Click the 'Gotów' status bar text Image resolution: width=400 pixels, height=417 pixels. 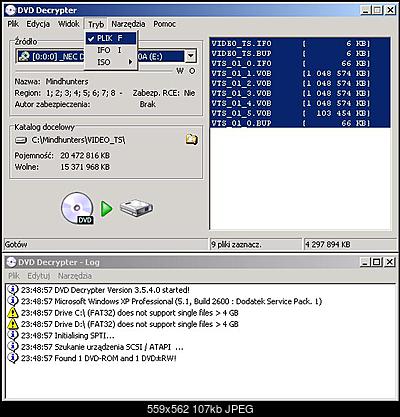(16, 245)
